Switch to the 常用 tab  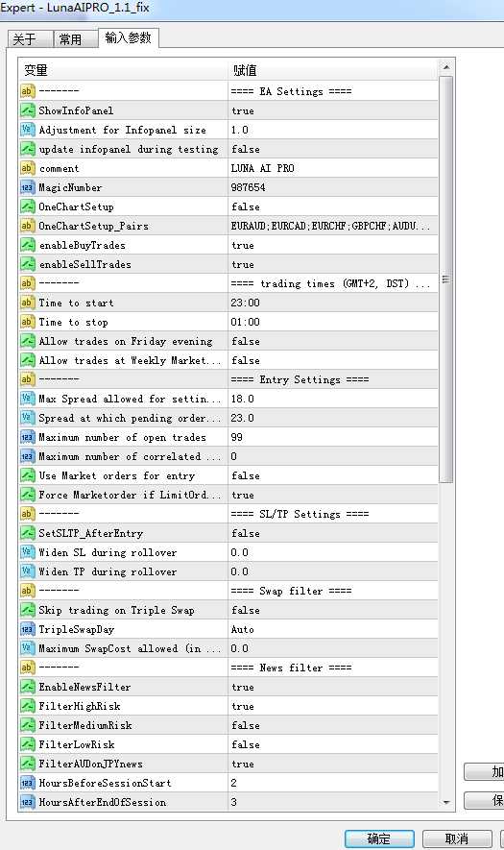point(75,39)
